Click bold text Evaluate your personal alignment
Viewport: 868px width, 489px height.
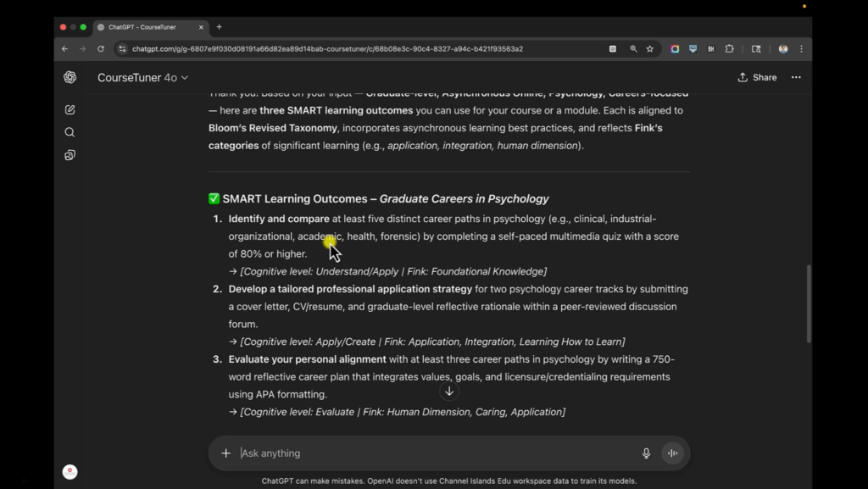click(x=307, y=359)
